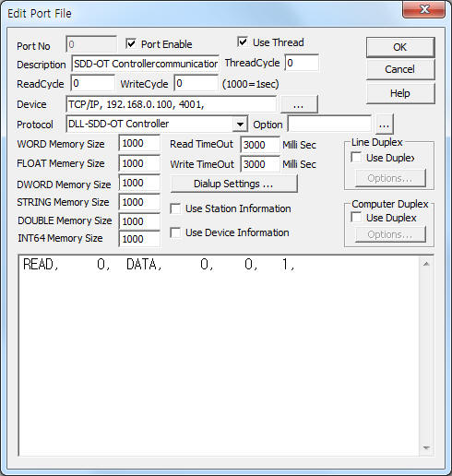Select the DLL-SDD-OT Controller protocol combo box
Viewport: 452px width, 476px height.
[157, 125]
